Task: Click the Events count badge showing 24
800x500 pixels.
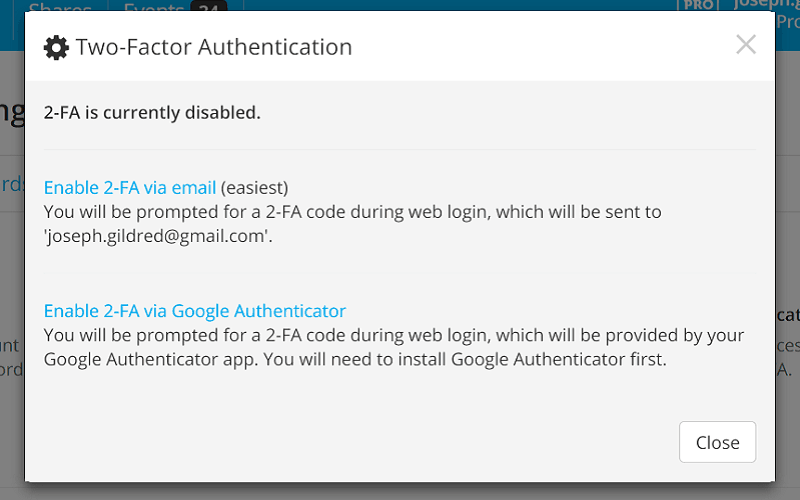Action: click(209, 6)
